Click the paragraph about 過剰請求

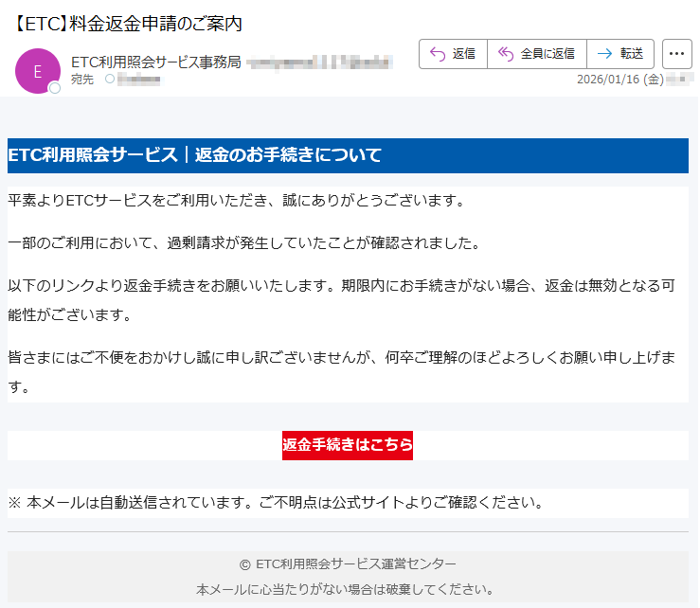pos(243,243)
